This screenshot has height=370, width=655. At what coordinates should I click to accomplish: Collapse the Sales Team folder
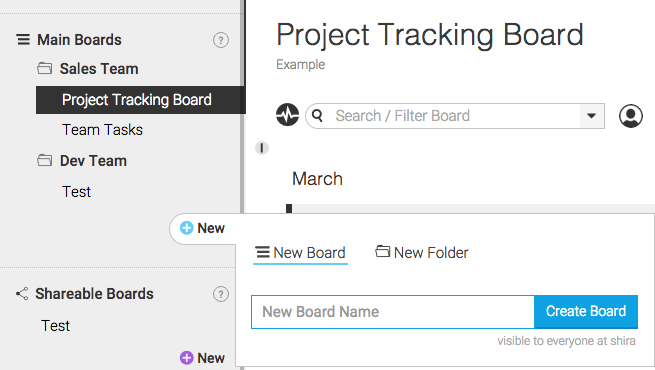coord(45,68)
